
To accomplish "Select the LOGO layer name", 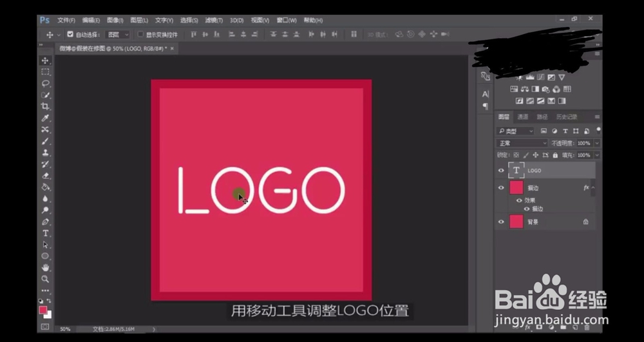I will 535,171.
